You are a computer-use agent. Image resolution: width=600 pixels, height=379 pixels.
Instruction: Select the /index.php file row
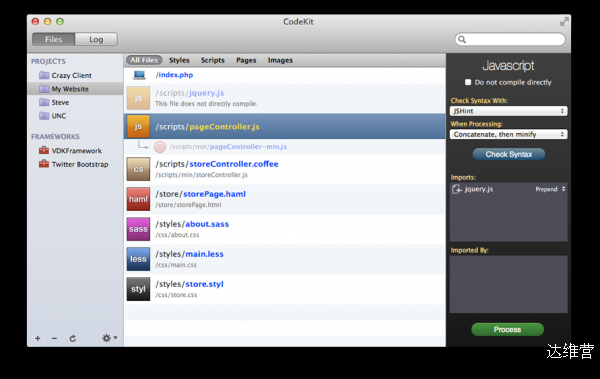click(x=285, y=75)
